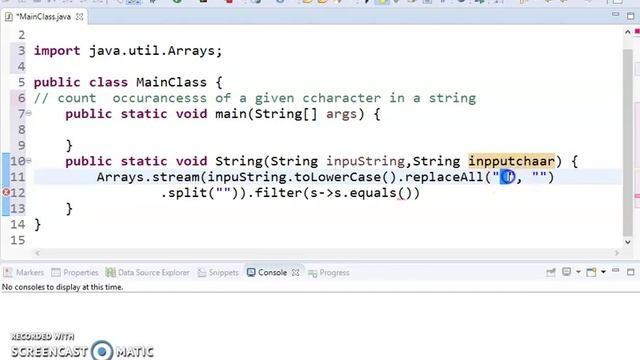640x360 pixels.
Task: Click the editor horizontal scrollbar right arrow
Action: [616, 253]
